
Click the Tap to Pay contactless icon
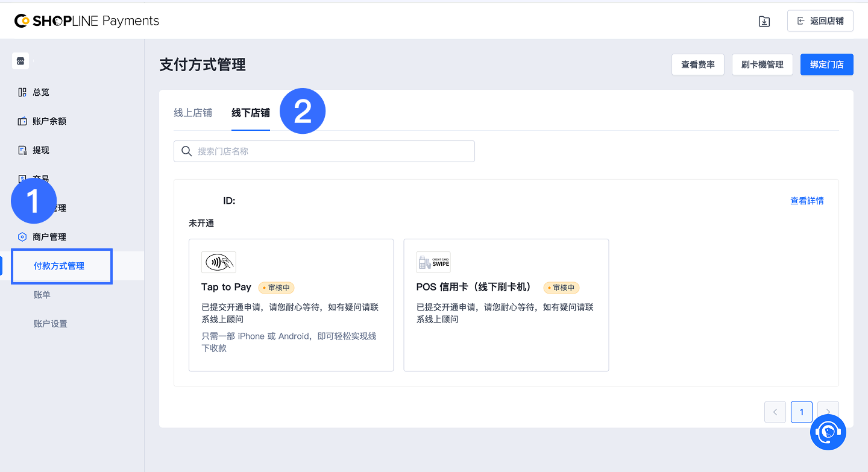tap(219, 262)
